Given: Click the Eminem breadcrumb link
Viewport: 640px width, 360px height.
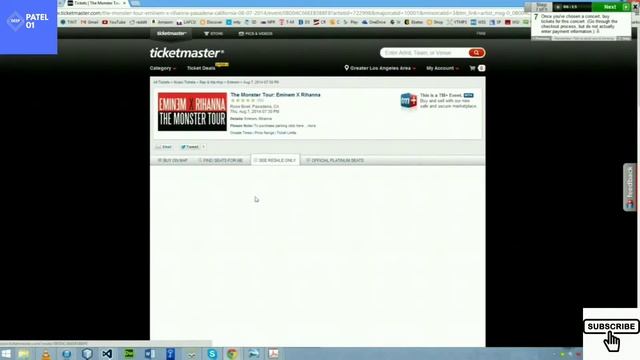Looking at the screenshot, I should click(x=233, y=82).
